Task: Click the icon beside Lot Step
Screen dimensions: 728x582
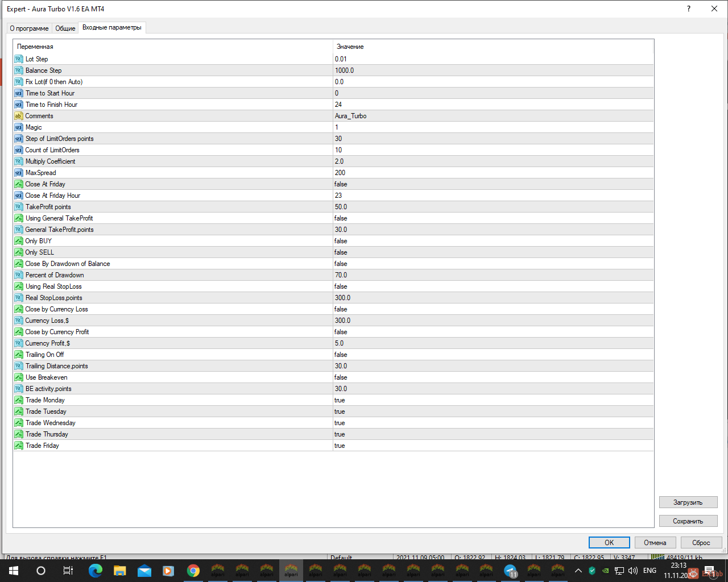Action: click(x=19, y=59)
